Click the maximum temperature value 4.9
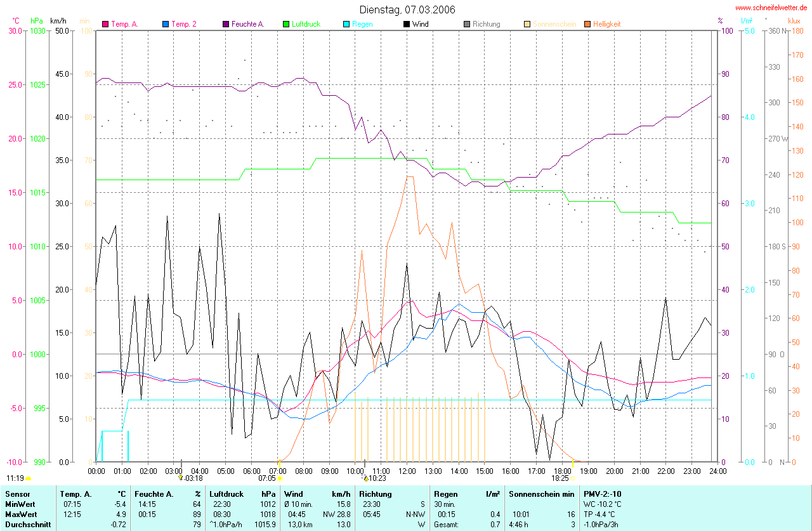 (121, 514)
